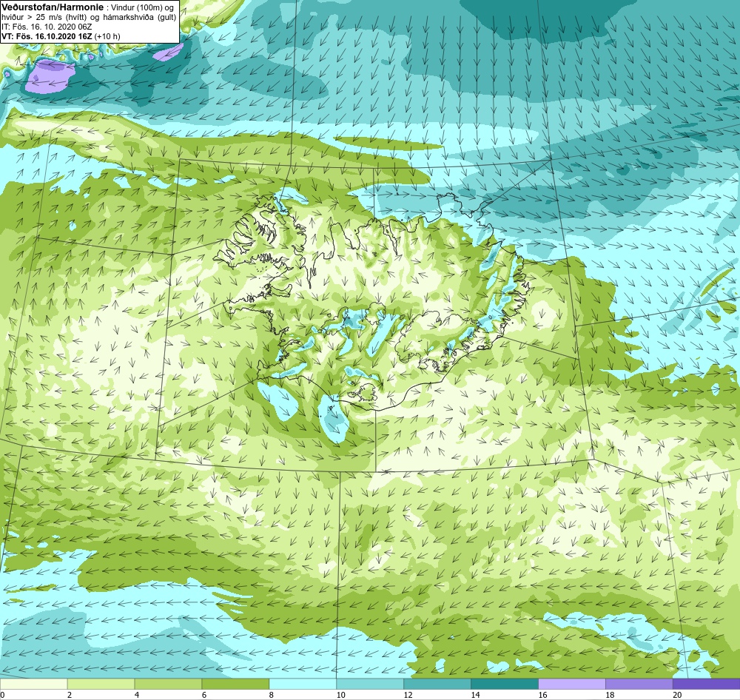Click the 4–6 green legend swatch
740x700 pixels.
[168, 684]
